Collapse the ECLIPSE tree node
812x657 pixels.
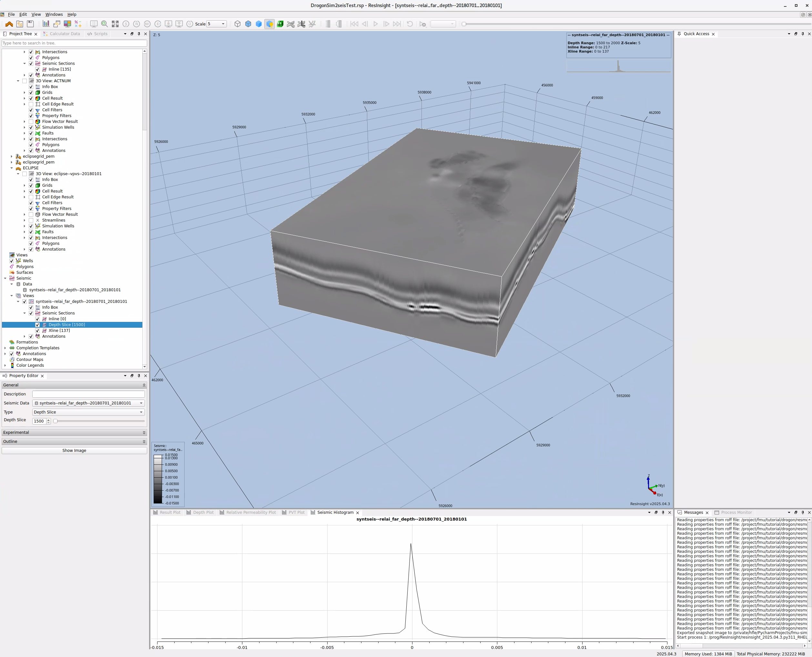[12, 168]
